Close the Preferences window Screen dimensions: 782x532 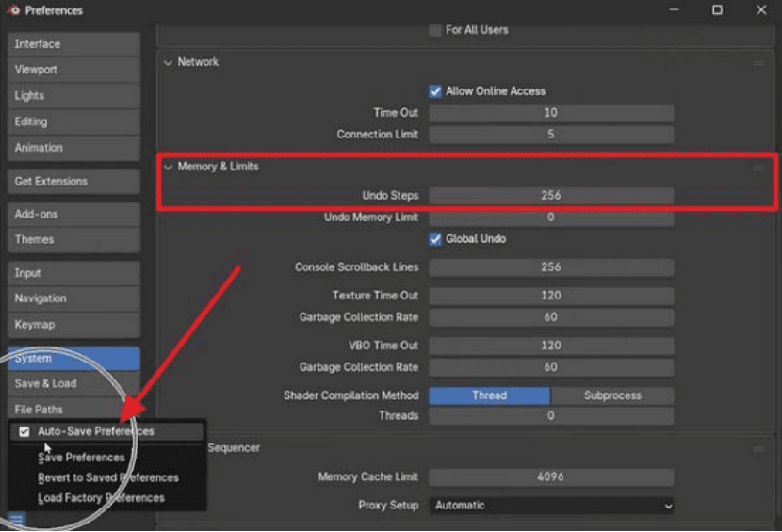click(761, 10)
